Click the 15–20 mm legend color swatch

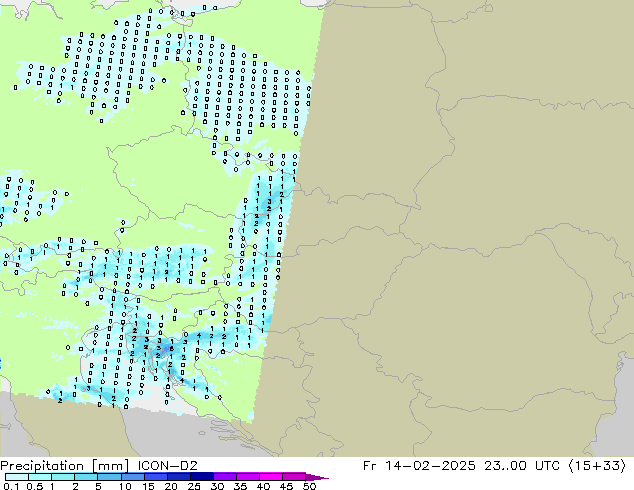(155, 477)
